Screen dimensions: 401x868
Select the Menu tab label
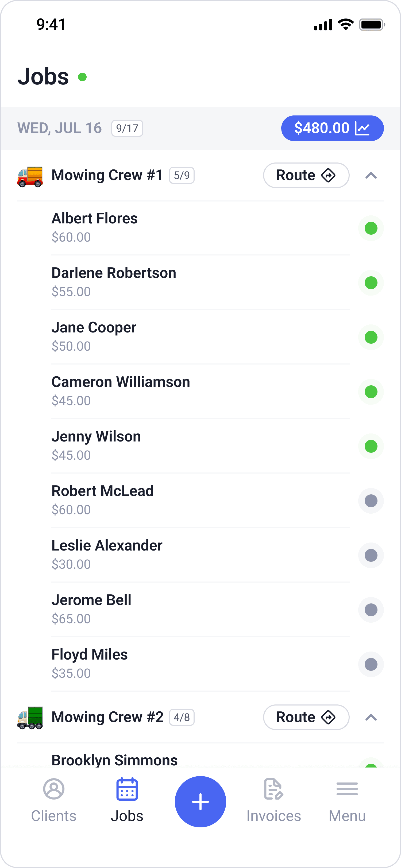347,816
